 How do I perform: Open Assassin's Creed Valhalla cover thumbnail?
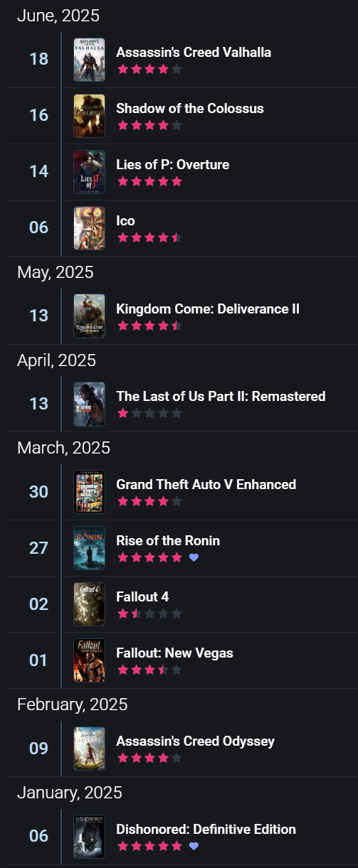89,60
